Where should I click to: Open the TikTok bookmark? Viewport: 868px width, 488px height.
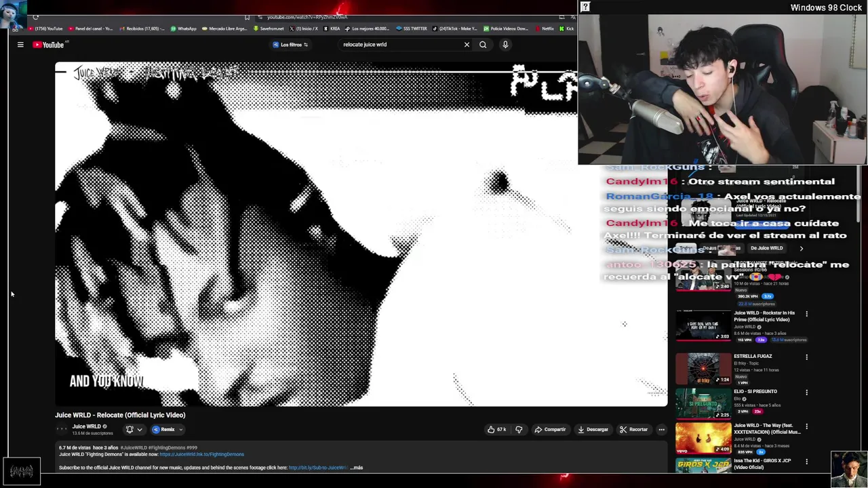coord(455,28)
